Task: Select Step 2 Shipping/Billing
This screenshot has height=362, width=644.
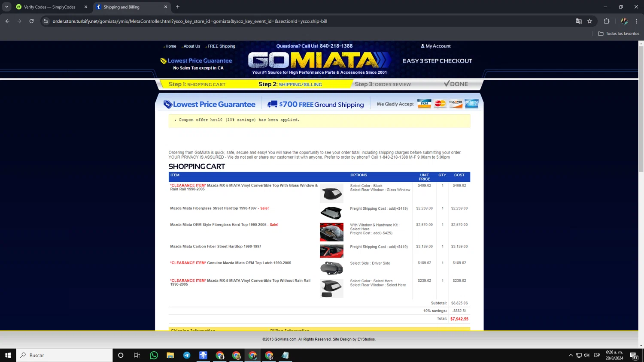Action: click(290, 84)
